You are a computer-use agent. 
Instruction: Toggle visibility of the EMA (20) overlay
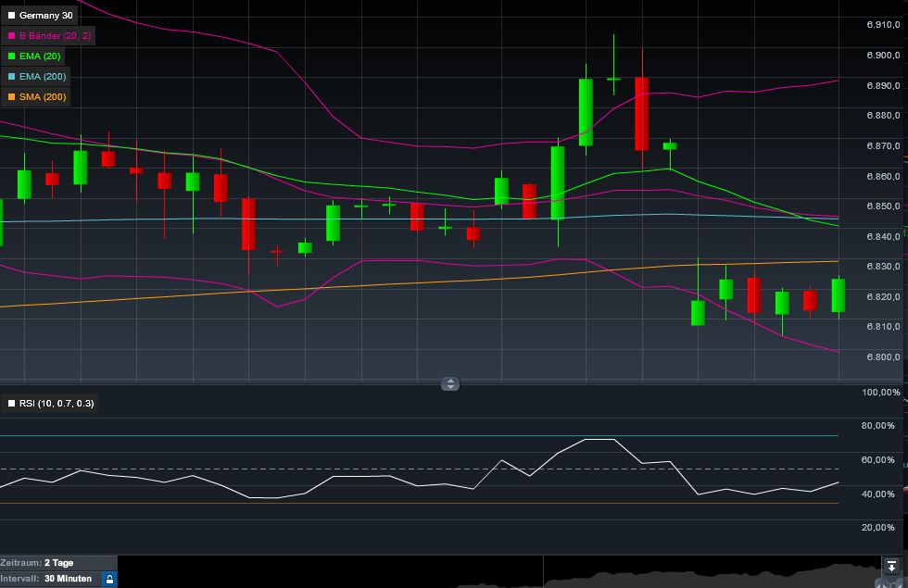9,56
